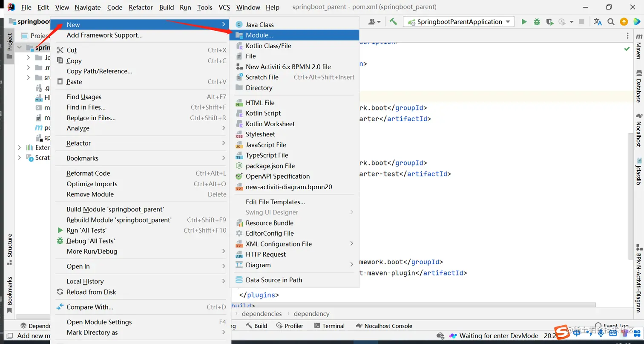Open the SpringbootParentApplication run configuration dropdown
Image resolution: width=644 pixels, height=344 pixels.
point(459,22)
